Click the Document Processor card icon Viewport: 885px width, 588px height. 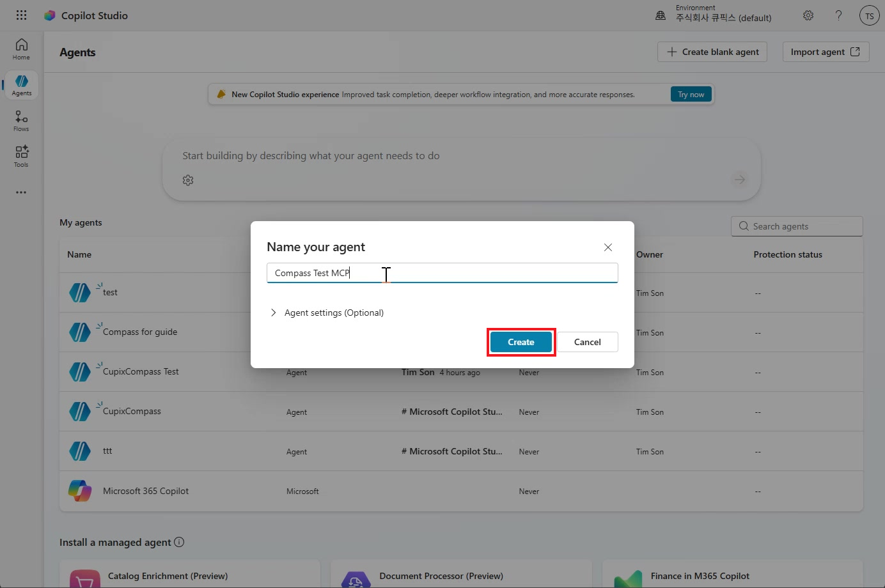tap(356, 579)
